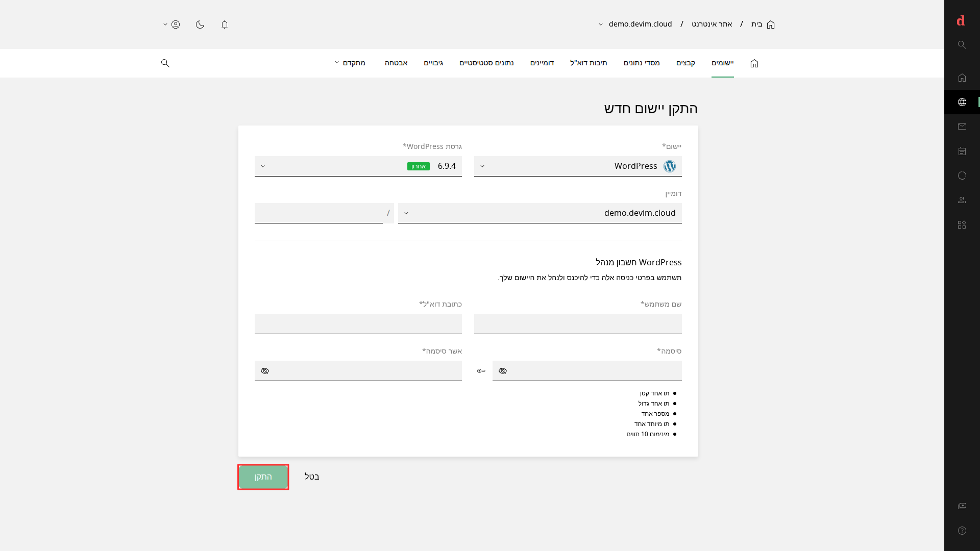Go to sidebar home icon

tap(962, 78)
